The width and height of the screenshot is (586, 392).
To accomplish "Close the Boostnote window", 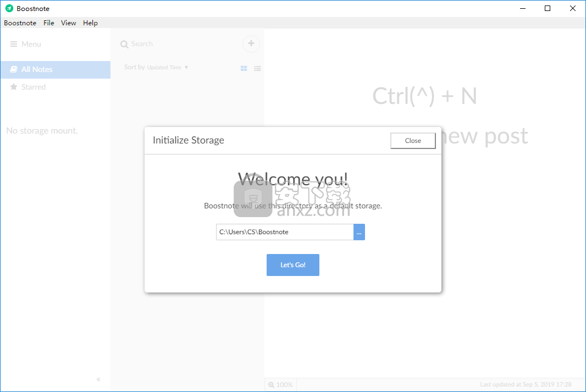I will pyautogui.click(x=573, y=8).
